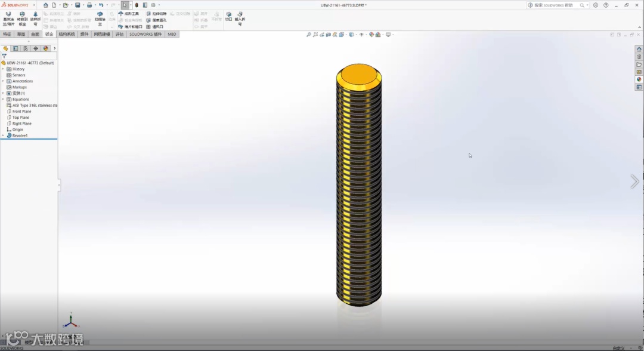The width and height of the screenshot is (644, 351).
Task: Open SOLIDWORKS Resources home in task pane
Action: point(639,50)
